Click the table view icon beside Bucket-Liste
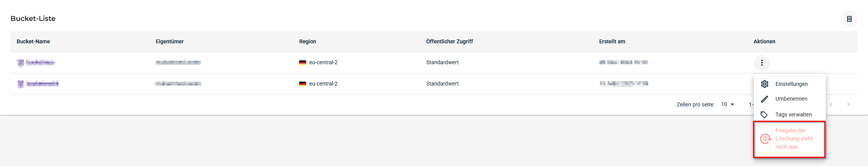Image resolution: width=868 pixels, height=166 pixels. click(849, 19)
